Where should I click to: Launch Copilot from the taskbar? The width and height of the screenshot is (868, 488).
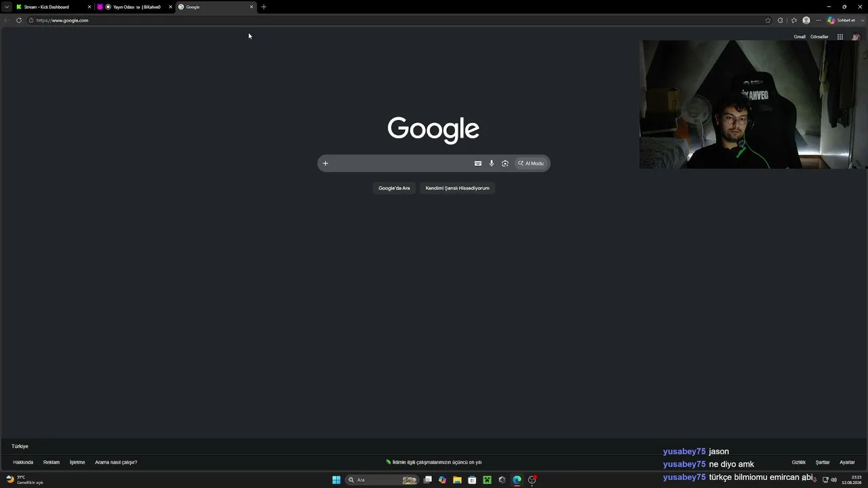[x=443, y=480]
